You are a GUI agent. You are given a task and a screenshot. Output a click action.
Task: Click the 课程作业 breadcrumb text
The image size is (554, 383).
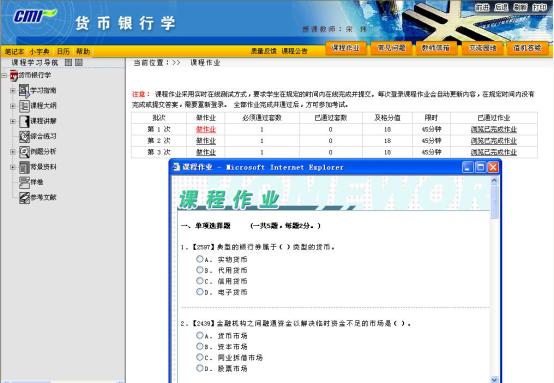pos(205,63)
